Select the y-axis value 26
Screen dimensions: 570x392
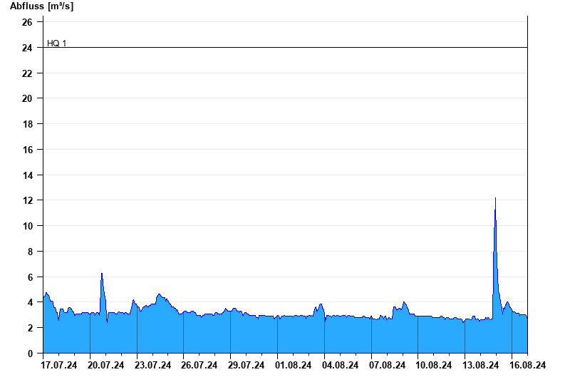[27, 22]
